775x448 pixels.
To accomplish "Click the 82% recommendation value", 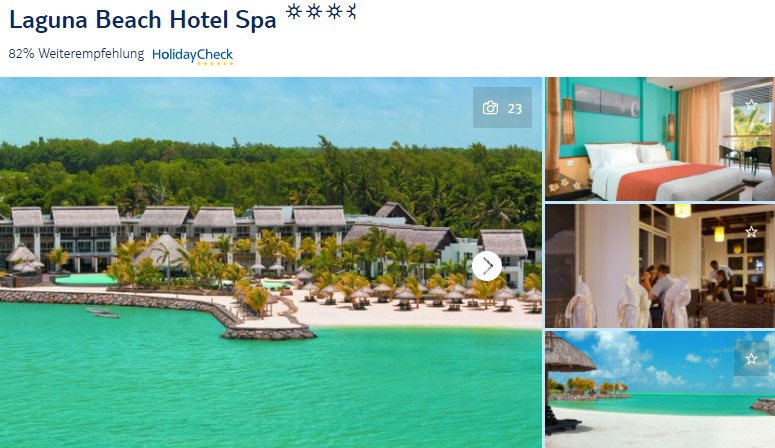I will click(x=21, y=53).
